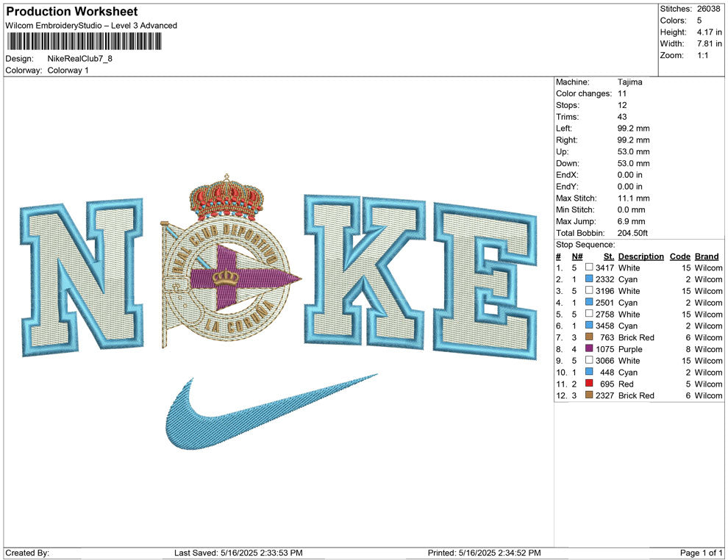Click the white swatch beside 3417 stitches

[x=589, y=268]
